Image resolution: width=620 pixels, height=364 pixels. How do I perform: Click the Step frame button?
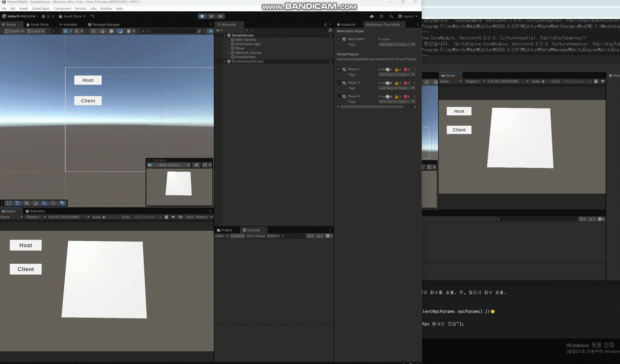click(x=221, y=16)
